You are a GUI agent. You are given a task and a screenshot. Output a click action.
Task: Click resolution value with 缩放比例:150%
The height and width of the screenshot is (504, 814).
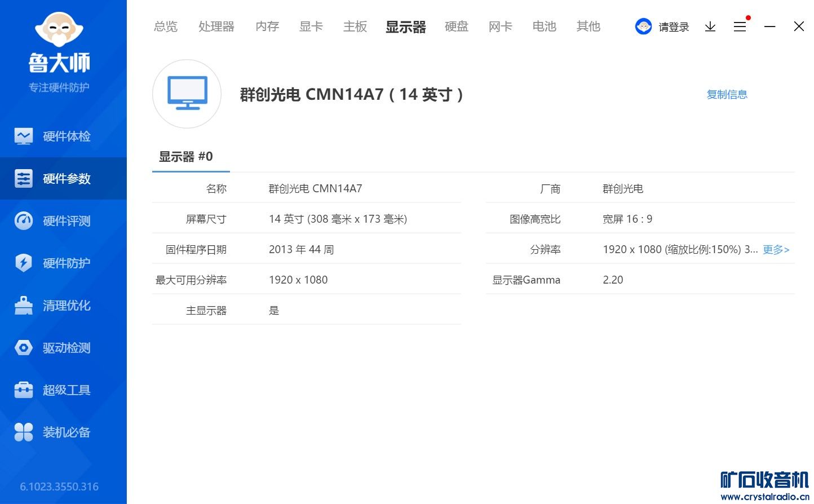point(680,250)
